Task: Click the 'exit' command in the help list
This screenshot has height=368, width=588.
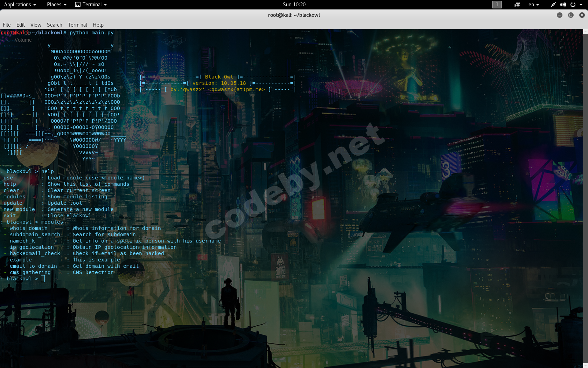Action: 10,216
